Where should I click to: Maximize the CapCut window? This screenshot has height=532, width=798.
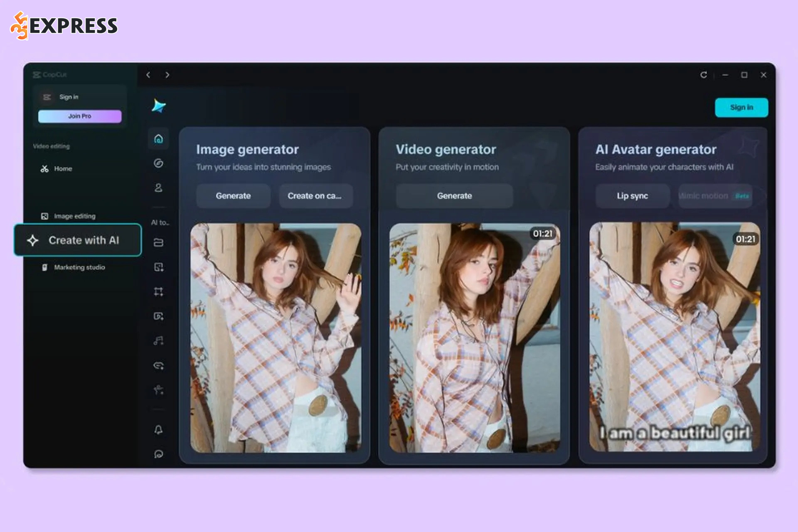744,75
